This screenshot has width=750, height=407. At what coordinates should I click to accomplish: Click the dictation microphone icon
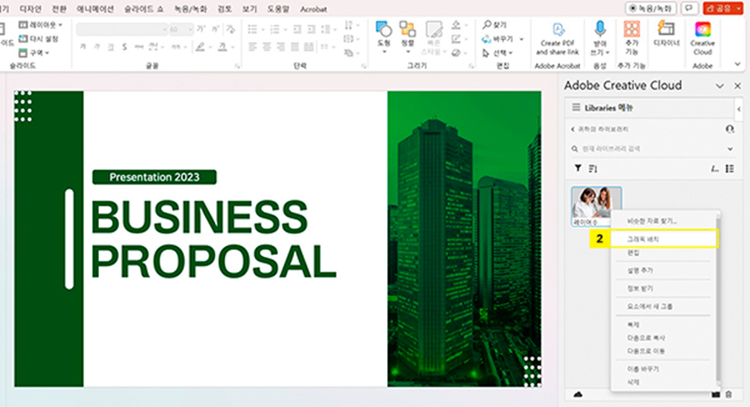(601, 29)
